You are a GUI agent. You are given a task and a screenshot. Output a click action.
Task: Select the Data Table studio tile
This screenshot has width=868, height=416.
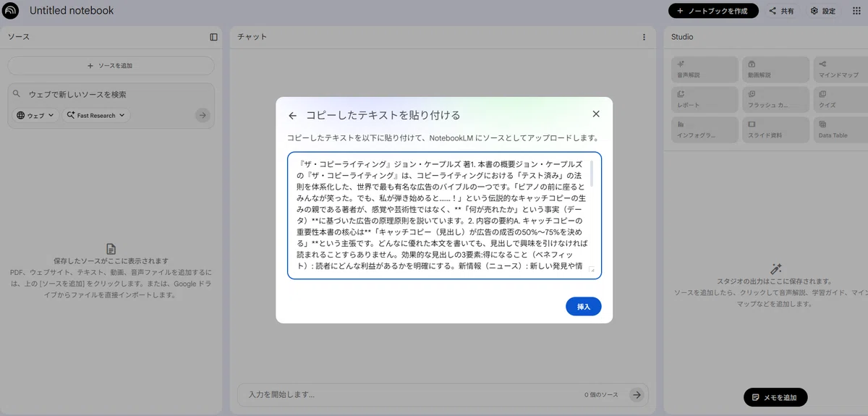tap(841, 130)
